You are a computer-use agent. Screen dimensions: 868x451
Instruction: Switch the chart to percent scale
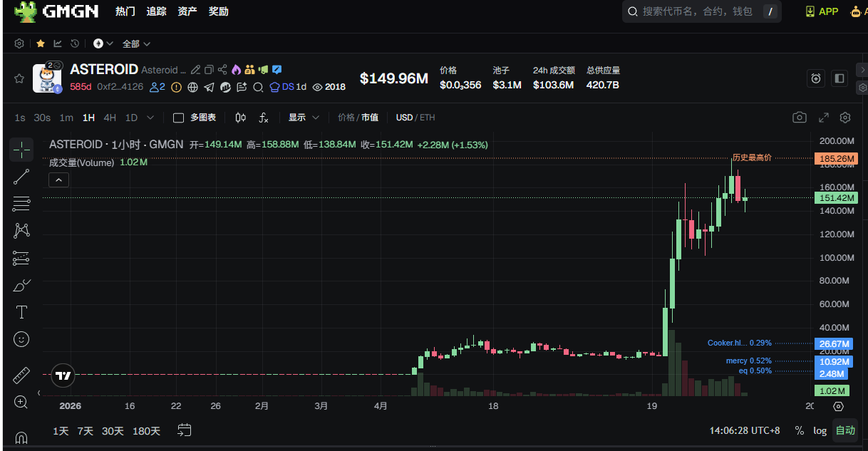click(800, 430)
